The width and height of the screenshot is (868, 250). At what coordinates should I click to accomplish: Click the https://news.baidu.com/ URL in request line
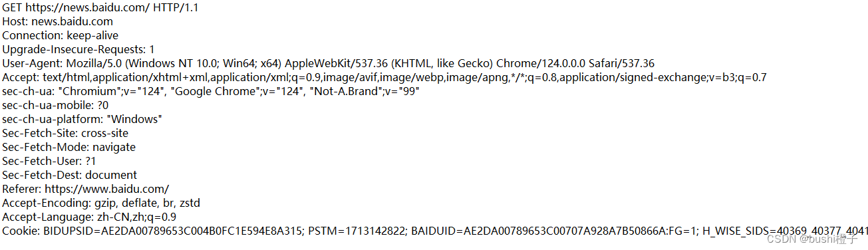pyautogui.click(x=87, y=7)
